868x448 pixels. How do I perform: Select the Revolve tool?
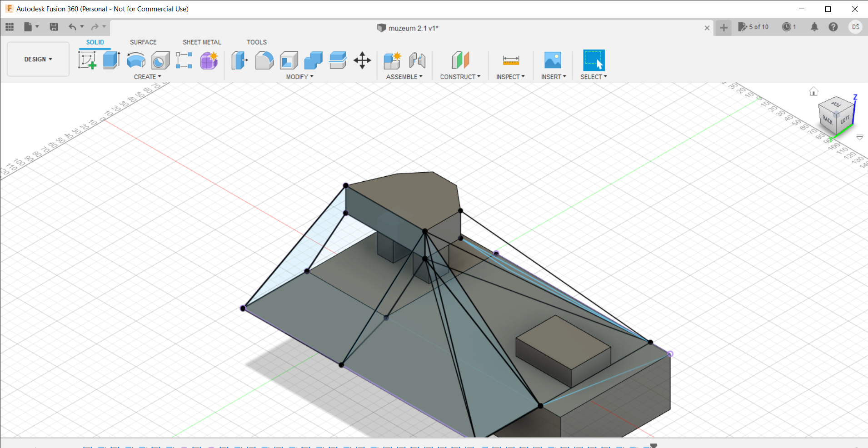(x=136, y=60)
